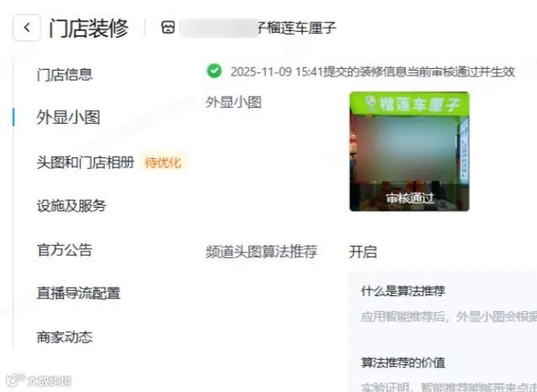The height and width of the screenshot is (392, 537).
Task: Click the 待优化 orange badge
Action: (163, 162)
